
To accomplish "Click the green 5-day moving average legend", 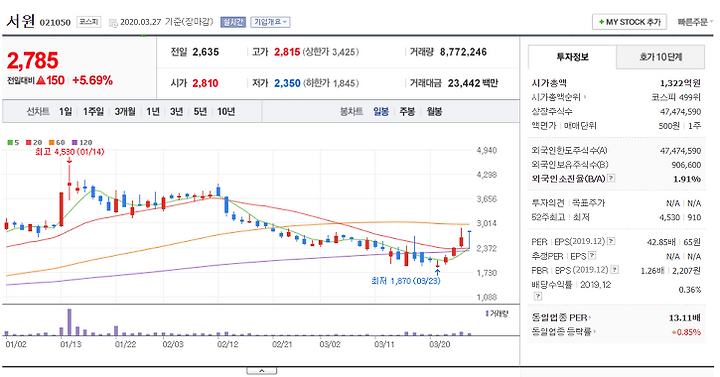I will point(13,142).
